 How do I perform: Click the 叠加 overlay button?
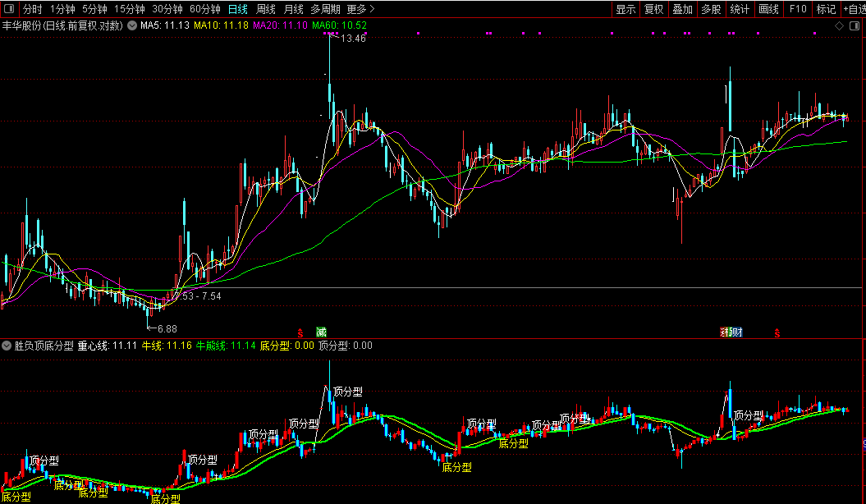(x=683, y=9)
